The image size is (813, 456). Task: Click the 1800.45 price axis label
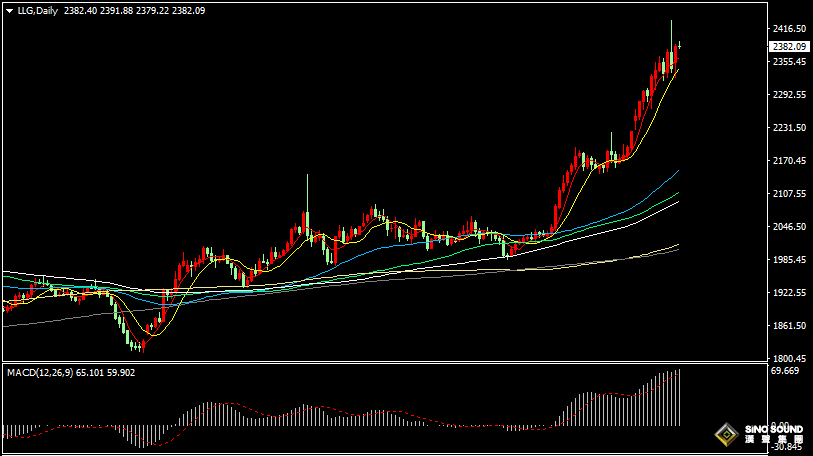tap(789, 359)
